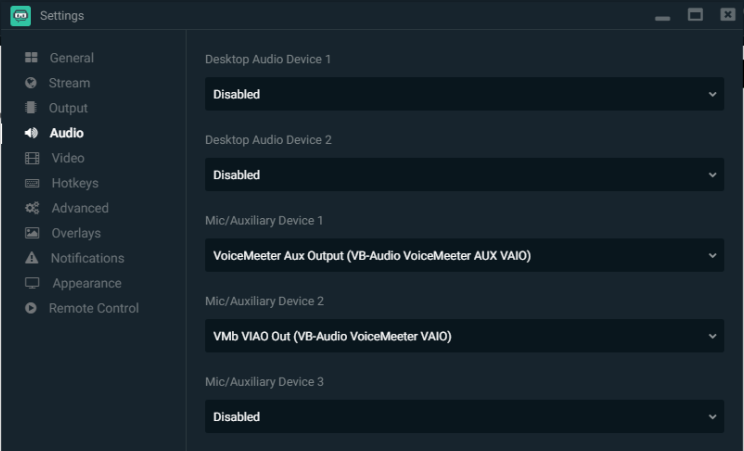
Task: Expand the Mic/Auxiliary Device 2 dropdown
Action: 464,336
